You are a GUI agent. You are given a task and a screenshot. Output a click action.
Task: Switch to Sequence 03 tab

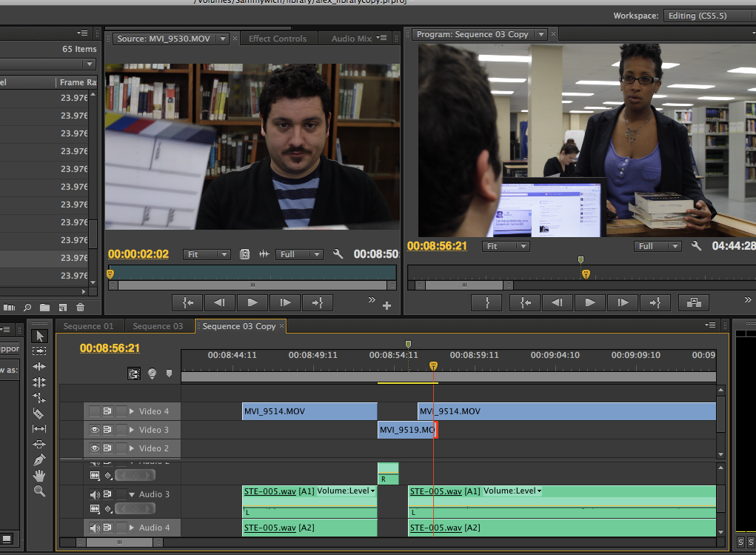tap(158, 326)
